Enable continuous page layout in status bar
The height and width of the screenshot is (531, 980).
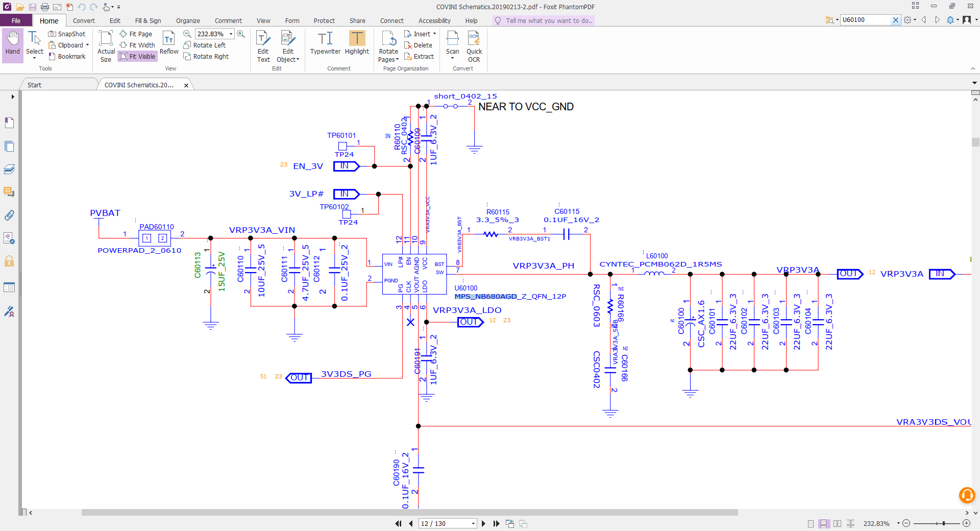click(x=823, y=523)
